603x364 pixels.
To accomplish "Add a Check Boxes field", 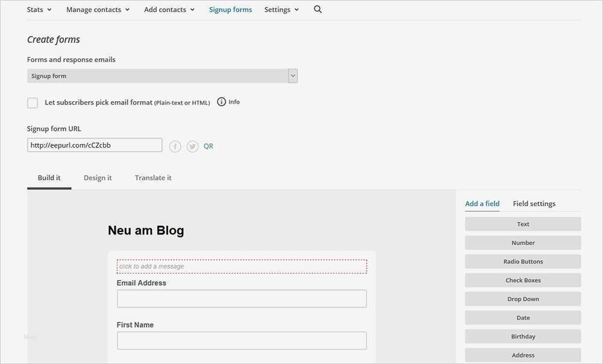I will (x=523, y=281).
